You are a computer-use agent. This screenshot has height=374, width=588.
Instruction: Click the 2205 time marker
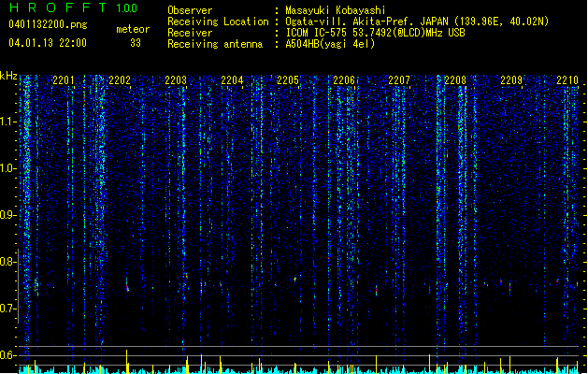tap(288, 79)
